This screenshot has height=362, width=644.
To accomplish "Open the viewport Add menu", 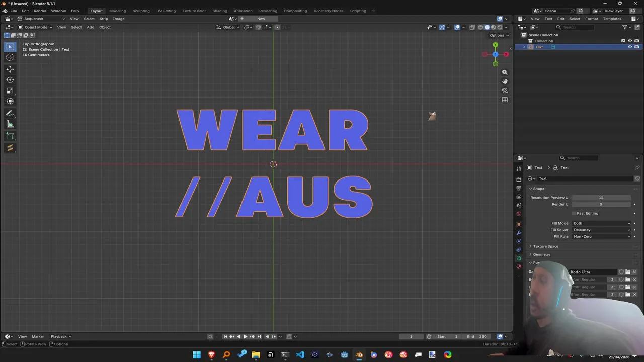I will coord(90,27).
